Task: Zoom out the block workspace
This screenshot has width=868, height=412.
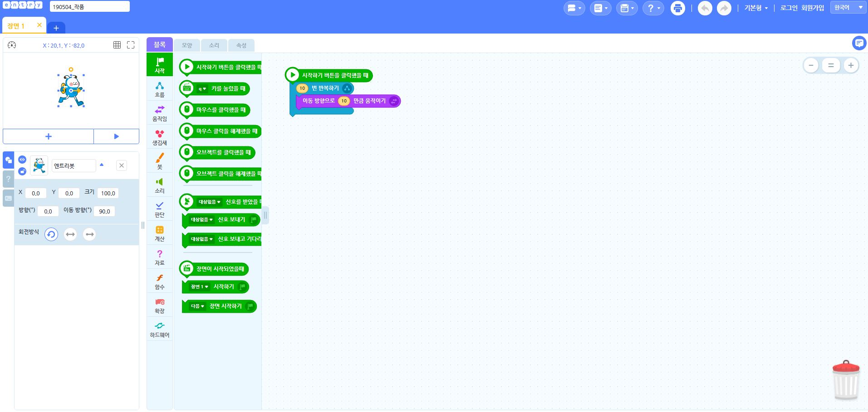Action: pos(811,65)
